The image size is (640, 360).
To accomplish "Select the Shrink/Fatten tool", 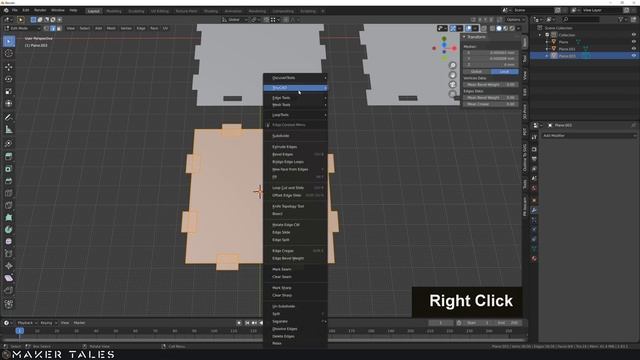I will pos(9,266).
